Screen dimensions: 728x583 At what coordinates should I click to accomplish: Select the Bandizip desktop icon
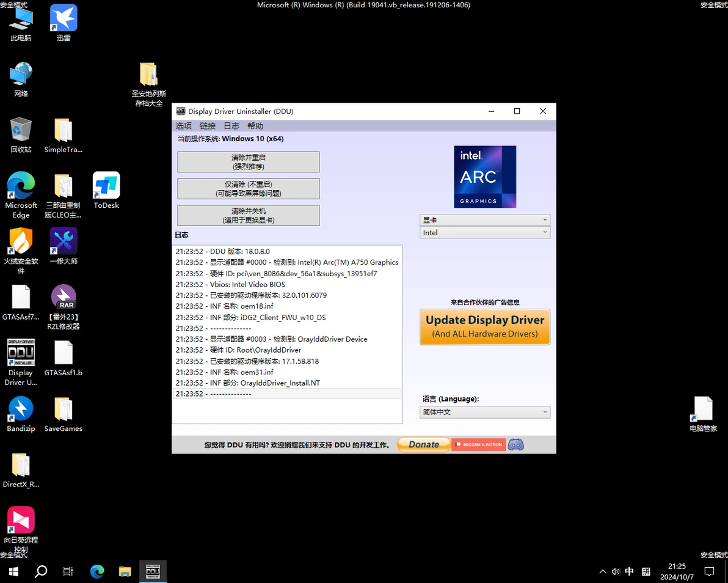point(21,414)
